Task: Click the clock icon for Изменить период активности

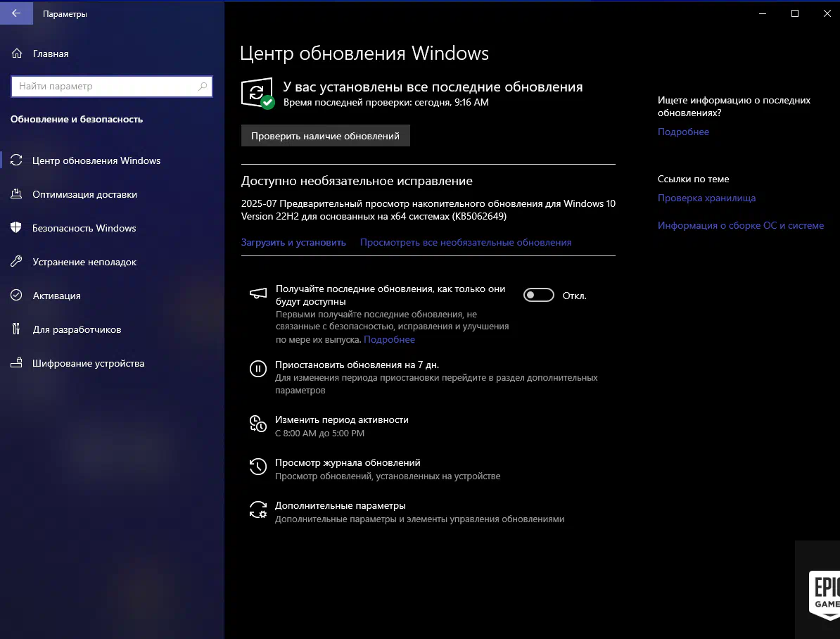Action: click(257, 424)
